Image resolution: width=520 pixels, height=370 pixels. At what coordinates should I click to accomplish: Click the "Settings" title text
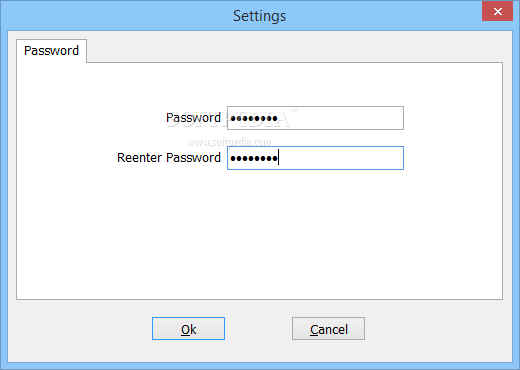259,16
